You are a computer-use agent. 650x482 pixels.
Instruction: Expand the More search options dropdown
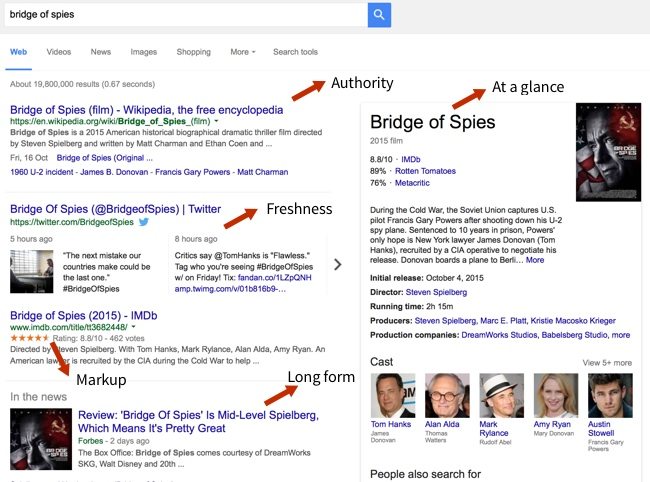(x=242, y=52)
